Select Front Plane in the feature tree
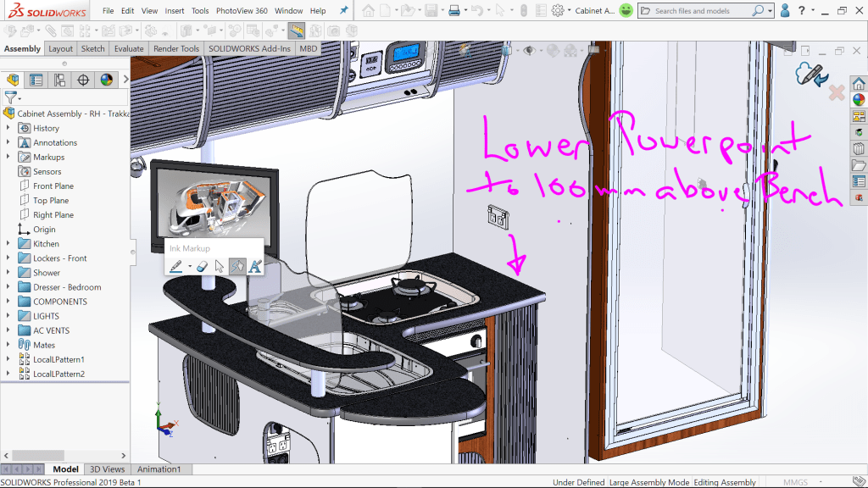This screenshot has height=488, width=868. [x=53, y=186]
